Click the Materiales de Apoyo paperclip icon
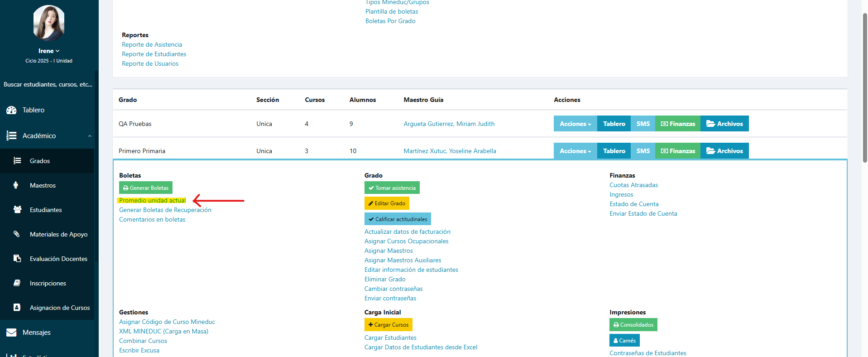 (17, 234)
